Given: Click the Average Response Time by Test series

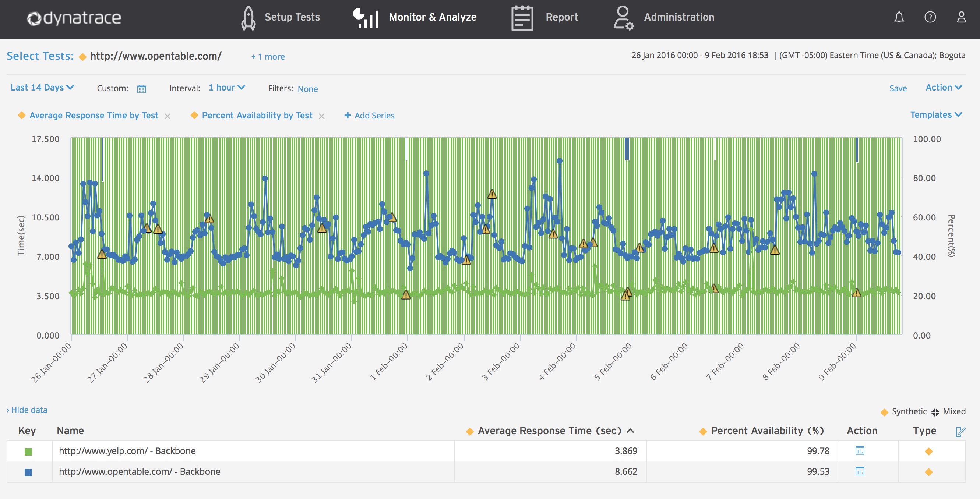Looking at the screenshot, I should coord(94,115).
